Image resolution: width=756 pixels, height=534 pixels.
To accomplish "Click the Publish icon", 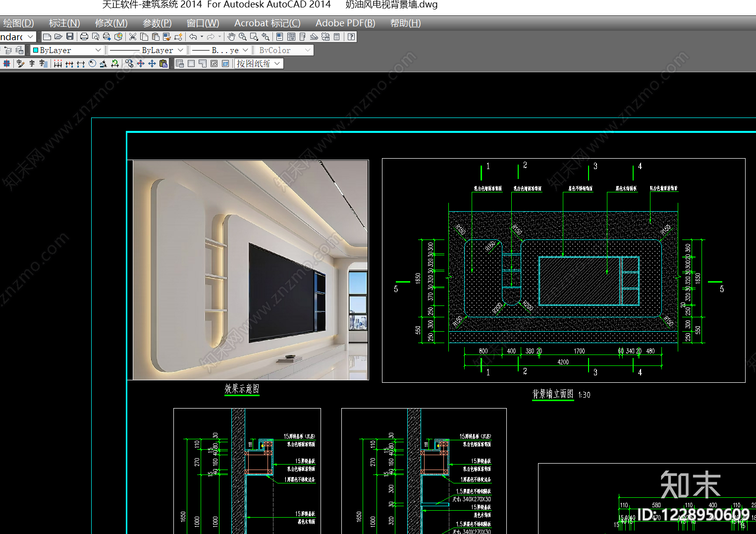I will coord(107,37).
